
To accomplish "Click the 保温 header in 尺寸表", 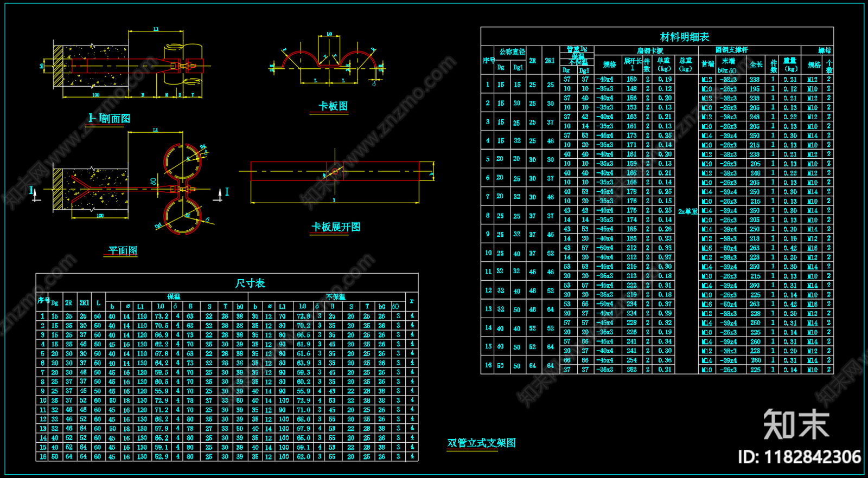I will pos(174,296).
